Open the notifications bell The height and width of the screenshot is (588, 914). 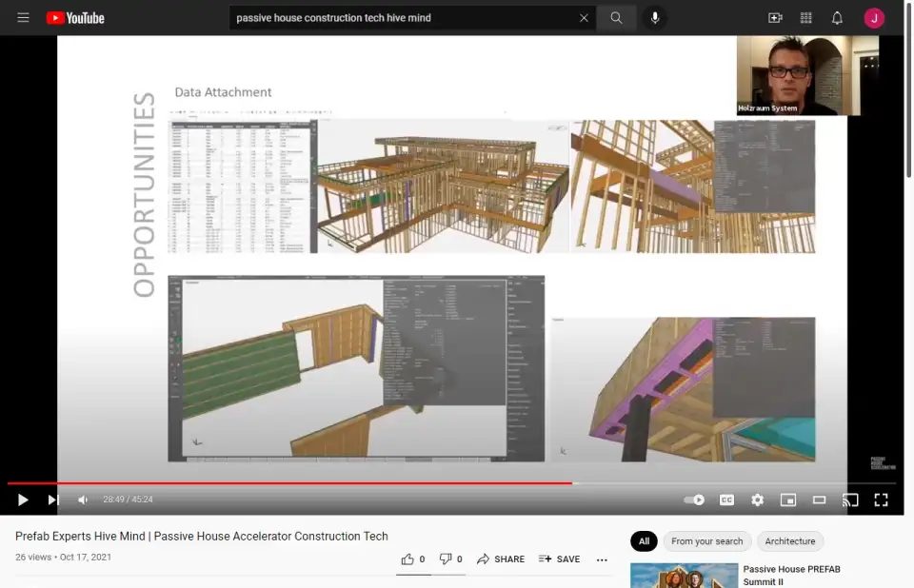click(x=837, y=18)
